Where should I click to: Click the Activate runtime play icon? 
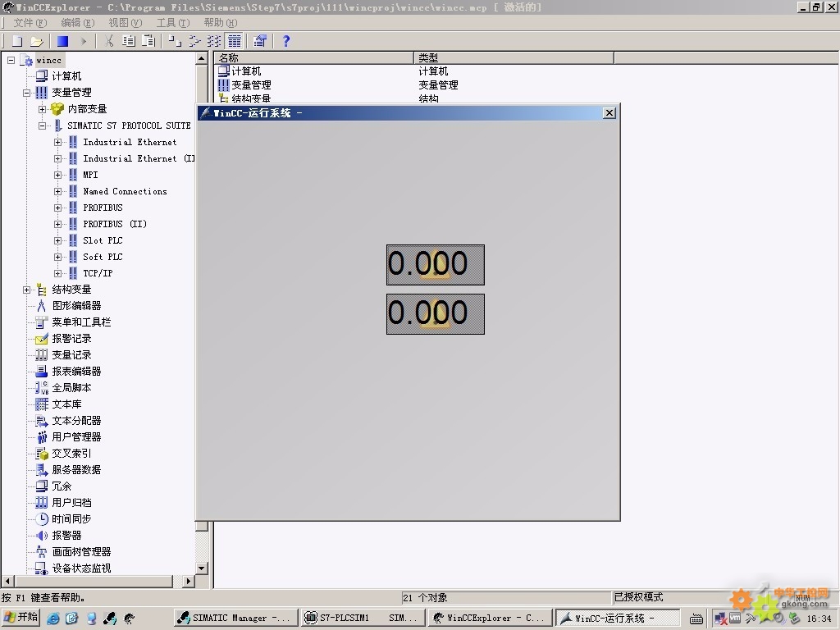click(x=83, y=41)
